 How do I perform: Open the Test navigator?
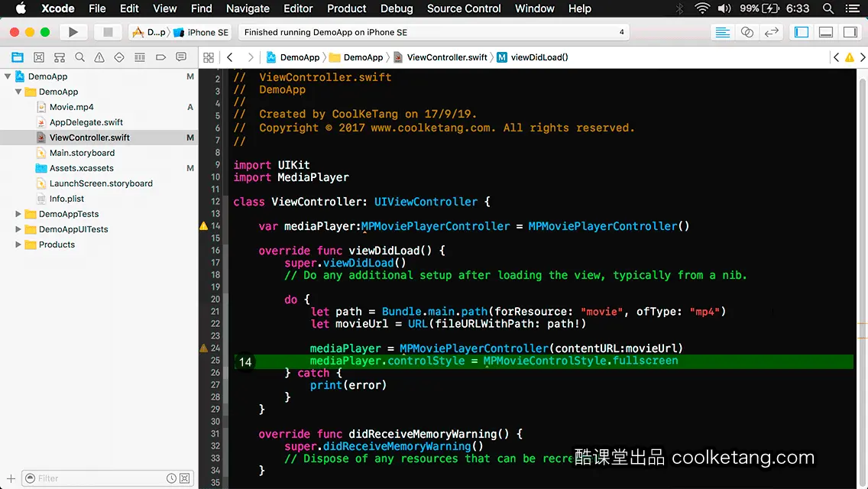119,57
